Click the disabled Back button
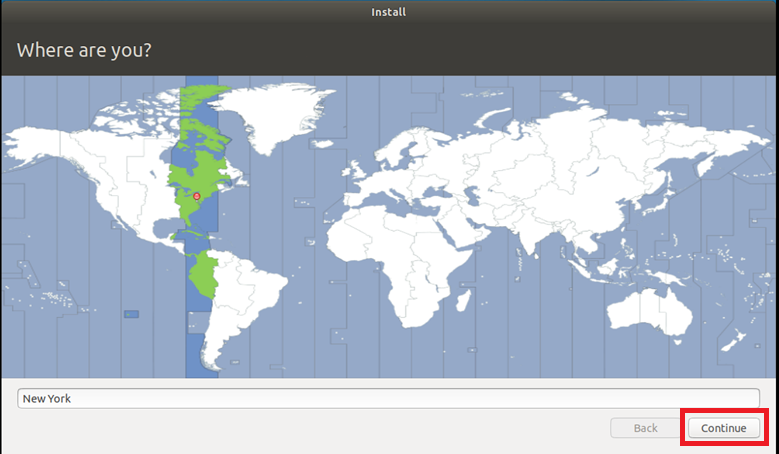This screenshot has width=779, height=454. [x=645, y=428]
